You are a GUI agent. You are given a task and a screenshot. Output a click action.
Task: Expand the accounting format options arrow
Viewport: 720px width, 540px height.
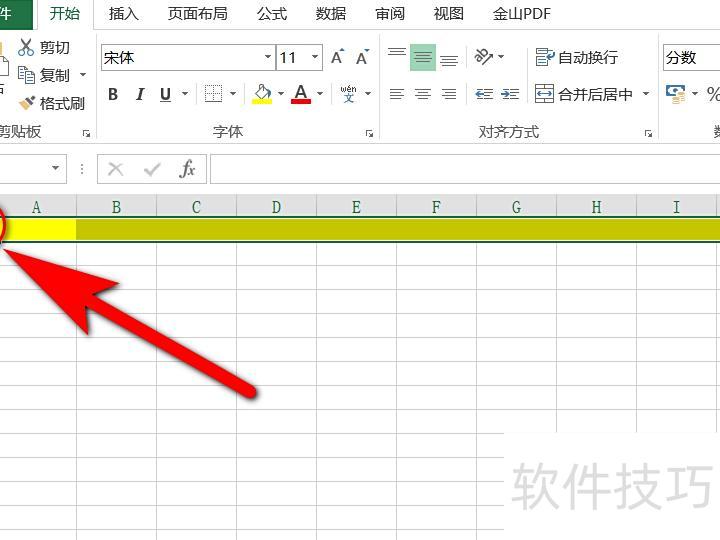tap(695, 94)
